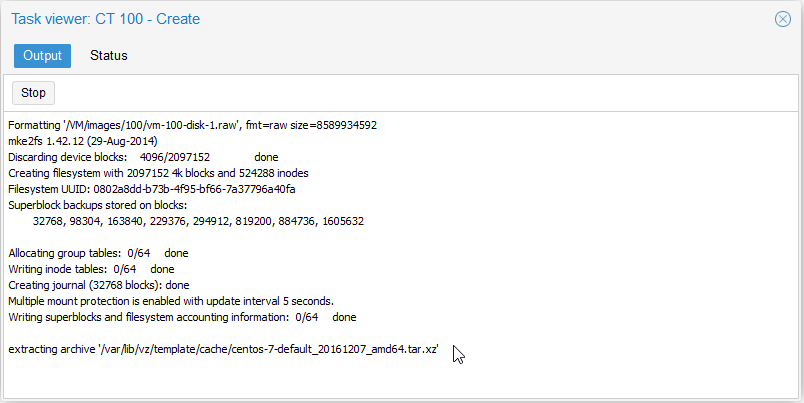The width and height of the screenshot is (804, 403).
Task: Click the superblock numbers line starting 32768
Action: [198, 221]
